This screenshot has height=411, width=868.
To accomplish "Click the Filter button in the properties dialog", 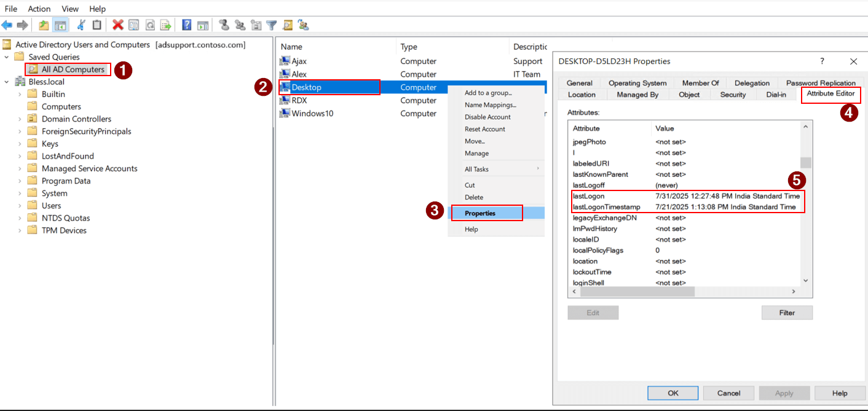I will point(787,312).
